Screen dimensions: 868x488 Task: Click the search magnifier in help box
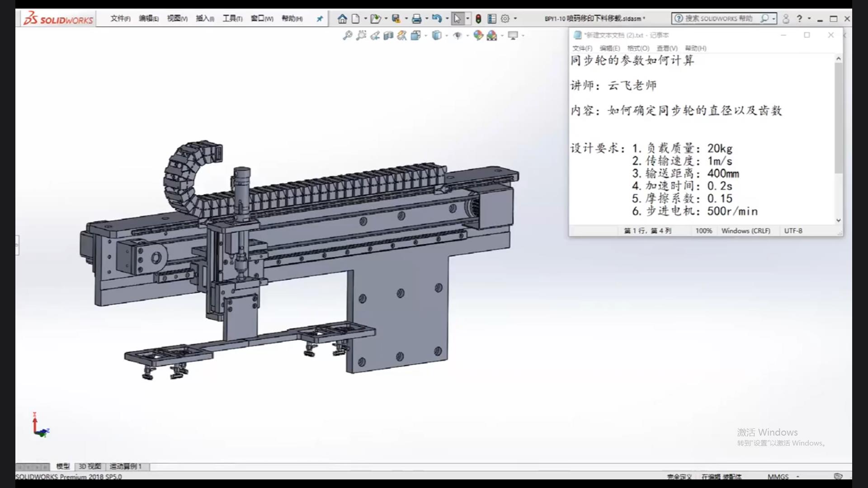click(x=764, y=19)
